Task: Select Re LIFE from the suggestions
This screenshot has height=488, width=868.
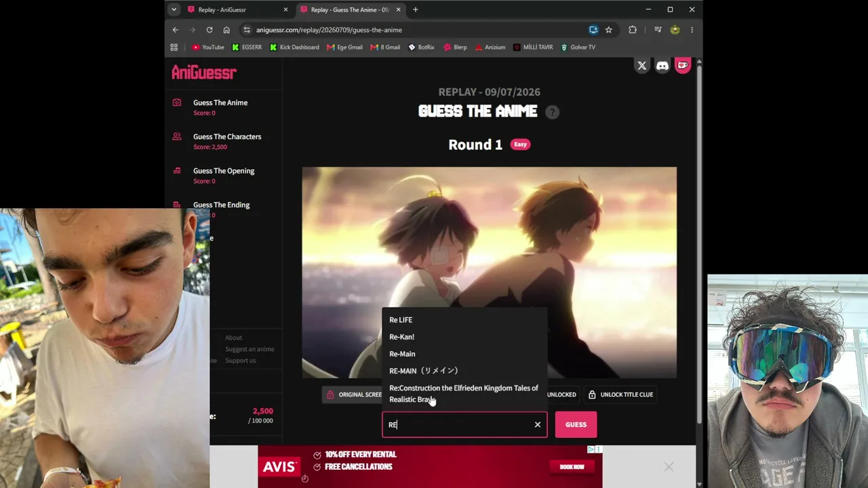Action: click(x=465, y=320)
